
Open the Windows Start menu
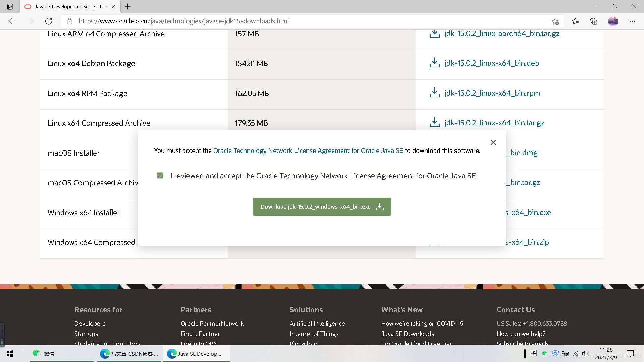(x=10, y=354)
